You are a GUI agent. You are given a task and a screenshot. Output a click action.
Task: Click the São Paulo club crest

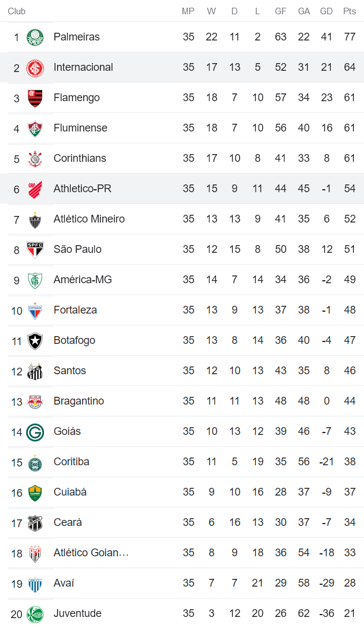35,250
